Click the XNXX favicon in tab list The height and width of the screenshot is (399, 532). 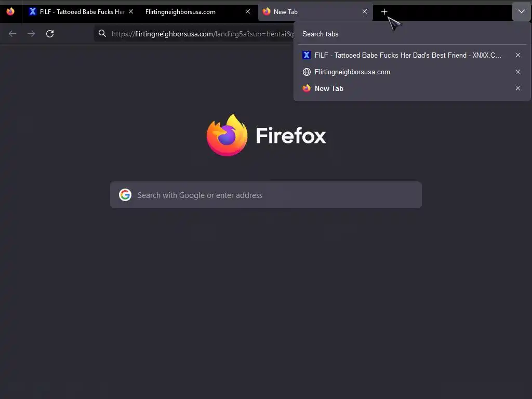click(x=307, y=55)
